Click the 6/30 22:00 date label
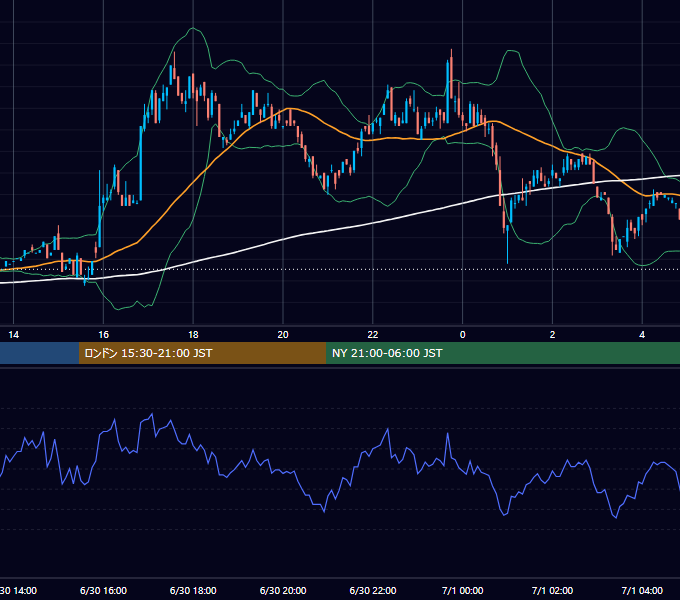This screenshot has width=680, height=600. [373, 590]
